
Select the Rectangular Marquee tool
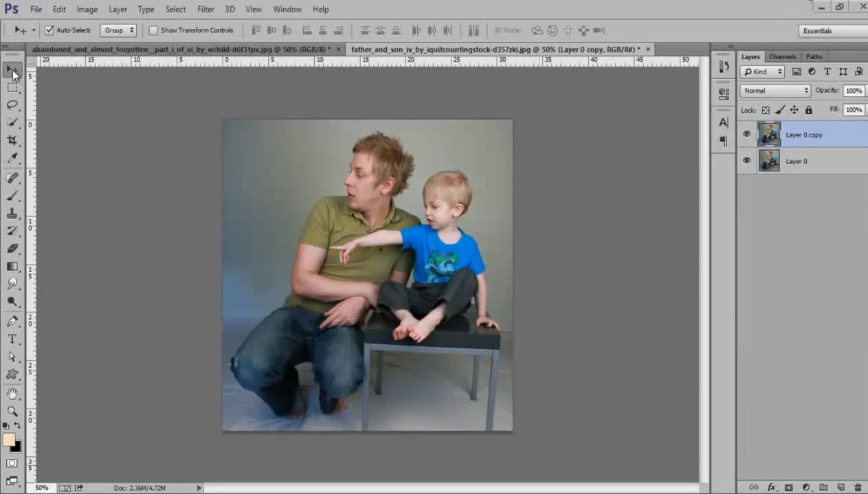12,87
